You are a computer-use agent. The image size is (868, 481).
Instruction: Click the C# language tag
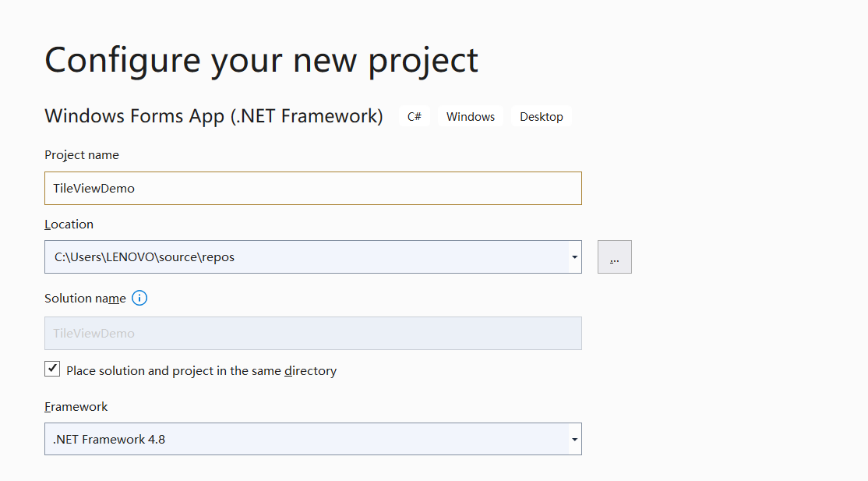click(x=415, y=116)
